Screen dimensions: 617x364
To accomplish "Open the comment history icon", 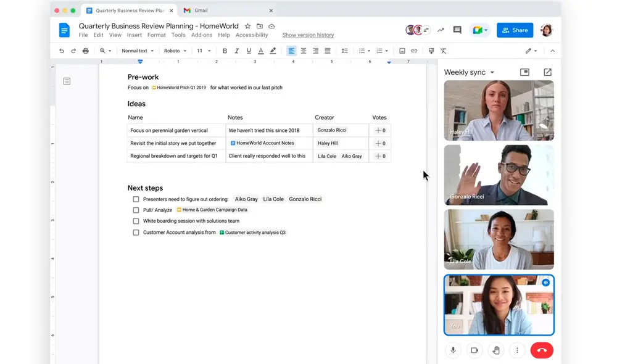I will (457, 30).
